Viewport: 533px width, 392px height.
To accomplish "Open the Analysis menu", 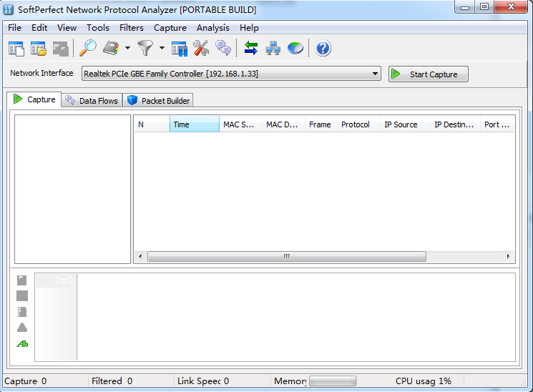I will click(212, 27).
